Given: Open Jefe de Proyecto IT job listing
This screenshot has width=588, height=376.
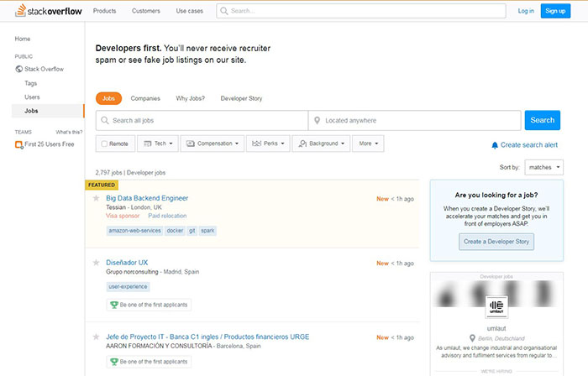Looking at the screenshot, I should pyautogui.click(x=207, y=337).
